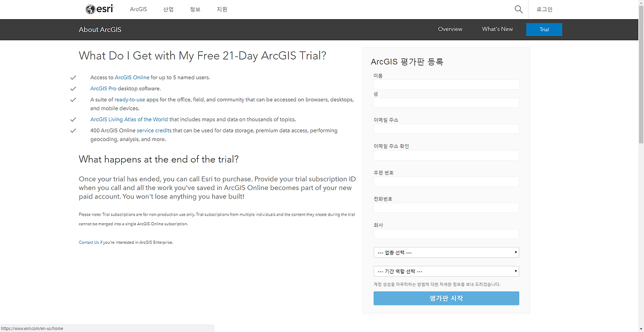
Task: Click the checkmark beside suite of ready-to-use apps
Action: point(73,100)
